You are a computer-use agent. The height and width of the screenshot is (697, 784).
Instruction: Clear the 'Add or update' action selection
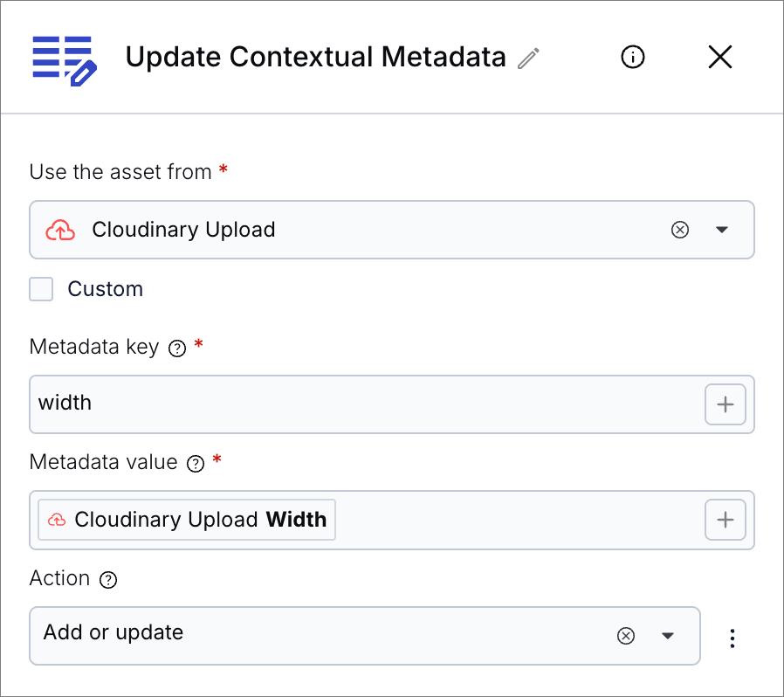pyautogui.click(x=625, y=636)
